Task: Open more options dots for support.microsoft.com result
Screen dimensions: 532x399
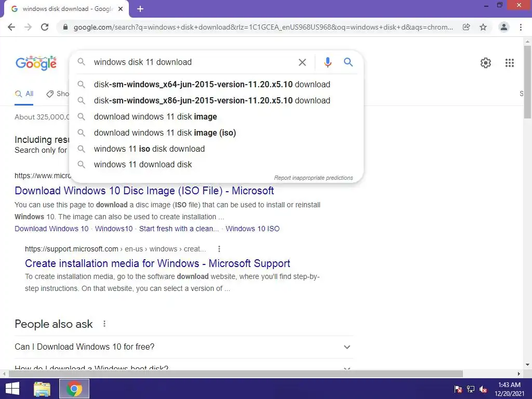Action: point(219,249)
